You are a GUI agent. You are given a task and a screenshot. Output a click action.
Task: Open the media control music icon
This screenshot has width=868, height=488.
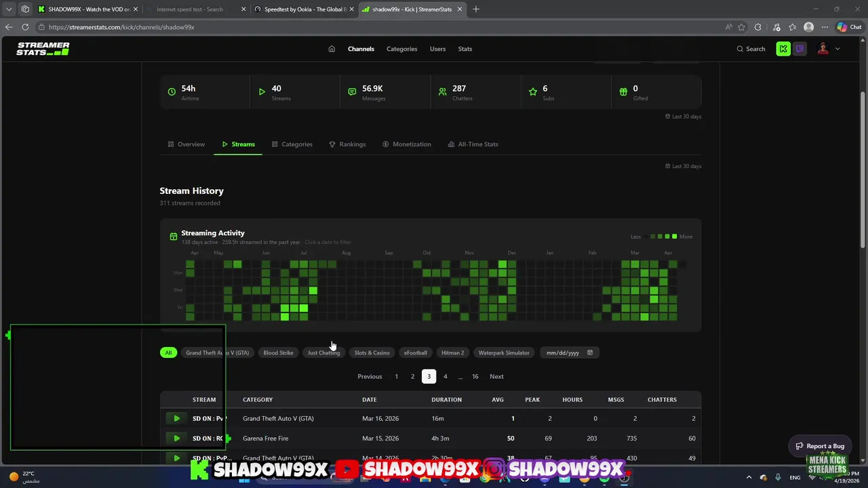click(x=776, y=27)
